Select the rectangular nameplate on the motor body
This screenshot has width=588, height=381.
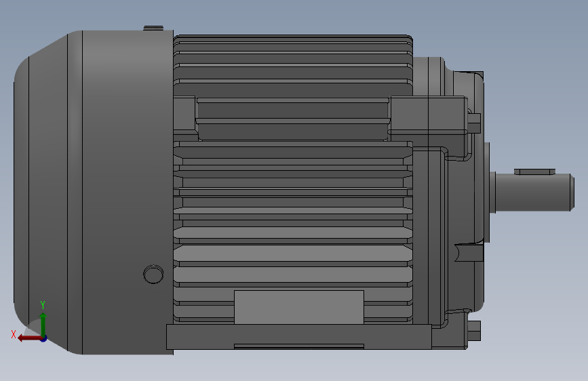pyautogui.click(x=299, y=307)
